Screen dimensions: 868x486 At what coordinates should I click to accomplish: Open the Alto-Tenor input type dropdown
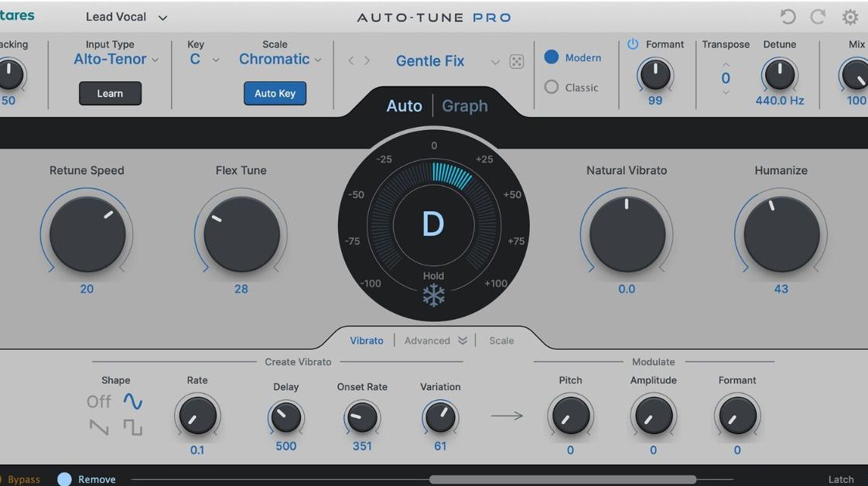[x=116, y=60]
